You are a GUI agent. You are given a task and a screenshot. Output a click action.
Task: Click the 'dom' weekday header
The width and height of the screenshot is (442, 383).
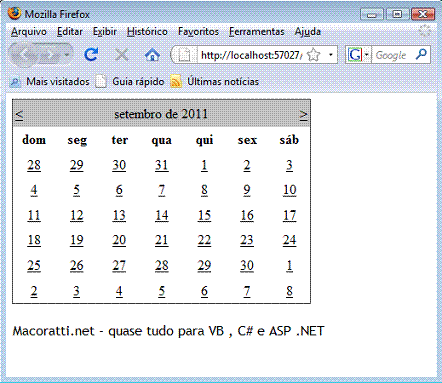click(x=34, y=140)
